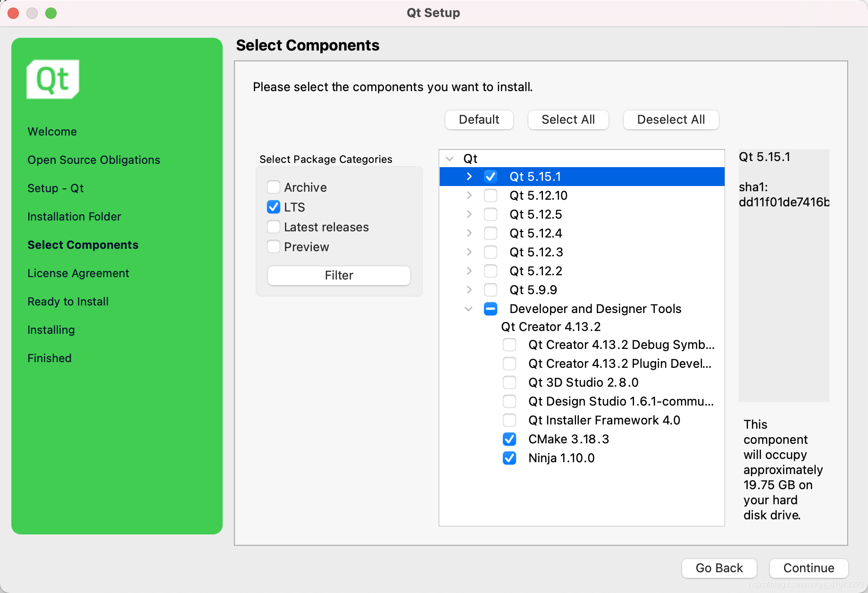Toggle the Developer and Designer Tools checkbox
Image resolution: width=868 pixels, height=593 pixels.
click(x=491, y=309)
